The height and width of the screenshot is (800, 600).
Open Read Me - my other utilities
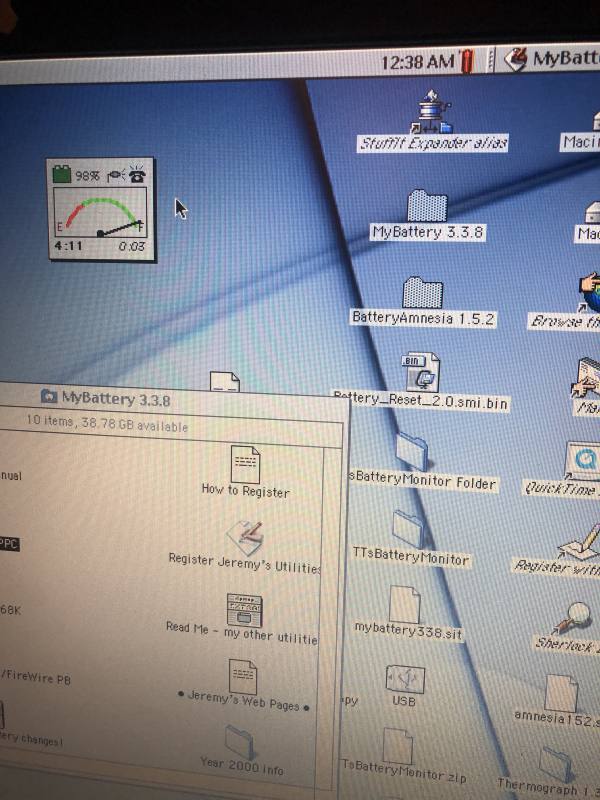244,610
